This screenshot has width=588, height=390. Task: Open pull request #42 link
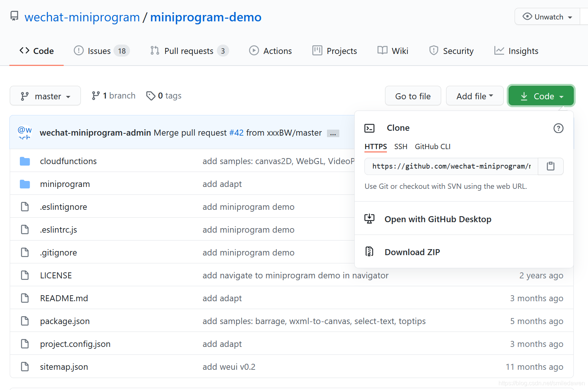click(236, 133)
